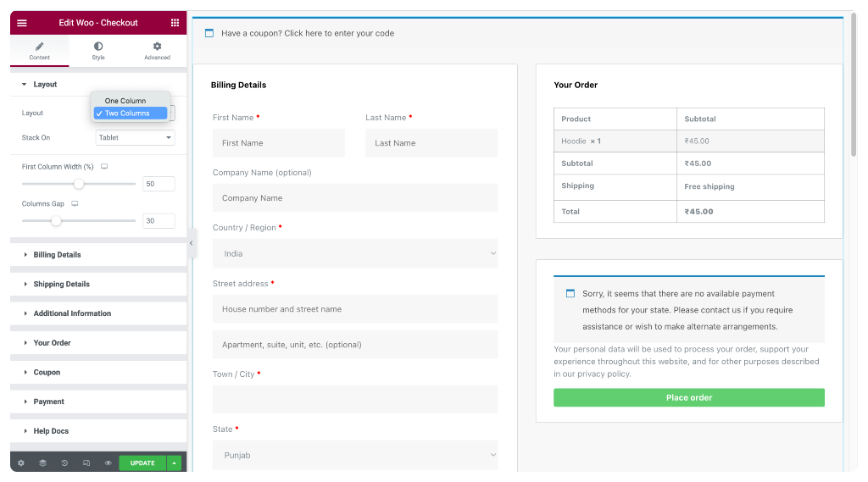Switch to the Content tab

pos(39,51)
